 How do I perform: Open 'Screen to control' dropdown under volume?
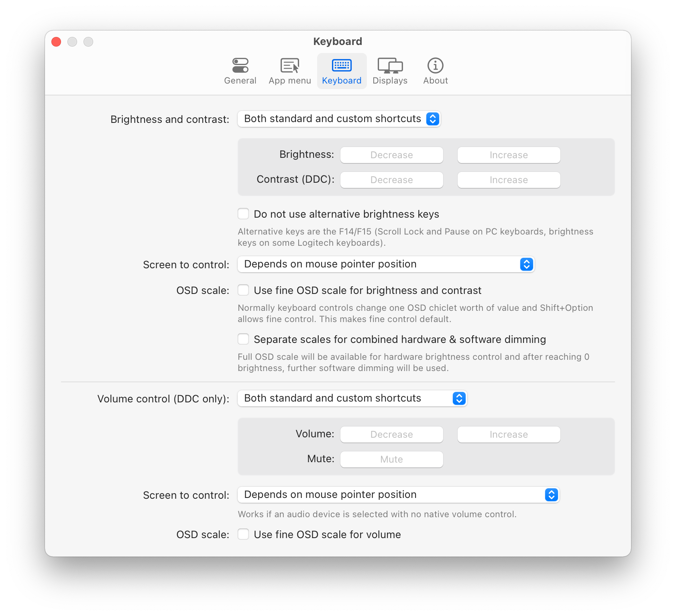(x=398, y=495)
